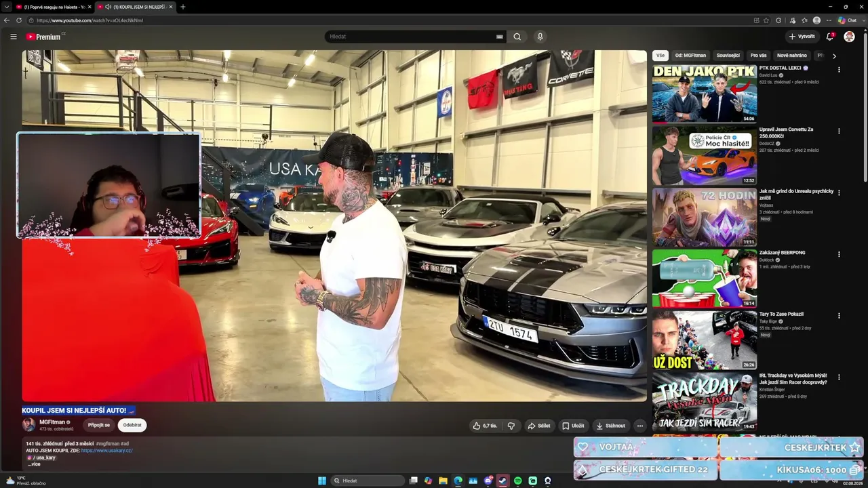Select the Od: MGFitman filter chip
This screenshot has height=488, width=868.
point(690,56)
